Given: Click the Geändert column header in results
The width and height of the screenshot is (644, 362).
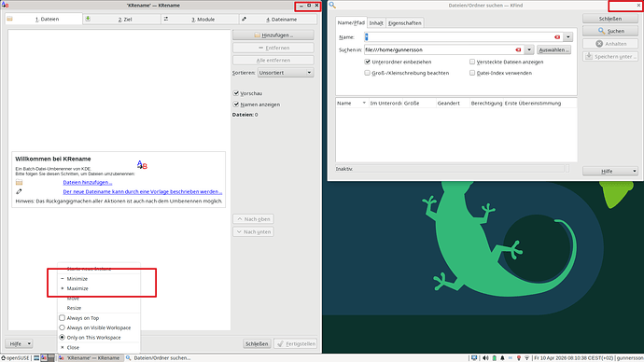Looking at the screenshot, I should pyautogui.click(x=453, y=103).
